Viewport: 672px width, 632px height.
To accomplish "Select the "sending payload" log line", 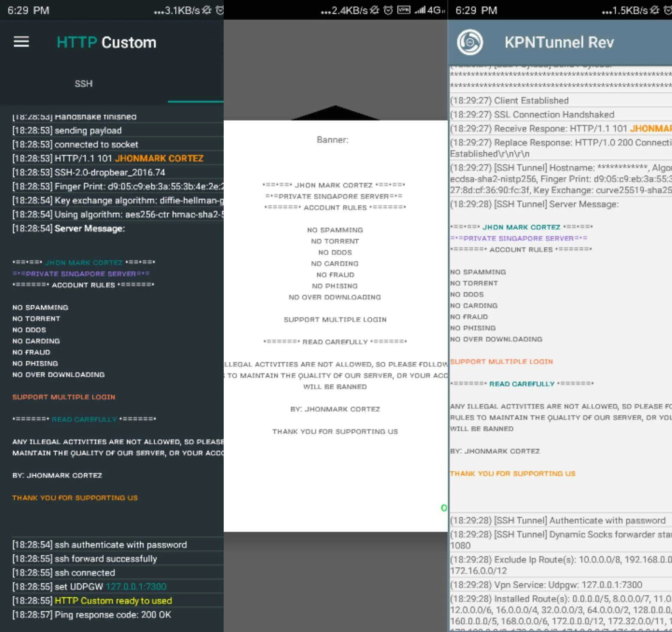I will tap(118, 130).
